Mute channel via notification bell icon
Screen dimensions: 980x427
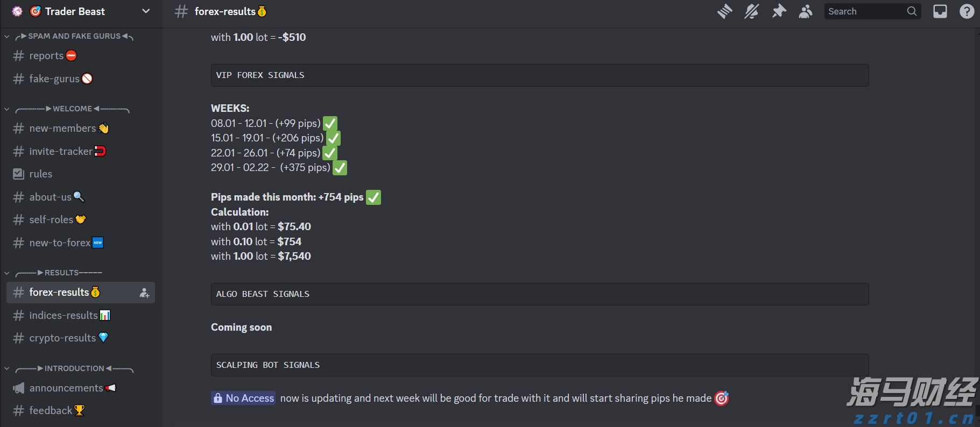click(x=752, y=11)
